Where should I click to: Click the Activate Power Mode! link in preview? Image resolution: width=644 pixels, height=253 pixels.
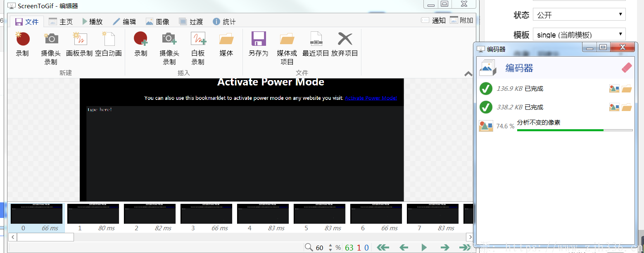point(371,98)
